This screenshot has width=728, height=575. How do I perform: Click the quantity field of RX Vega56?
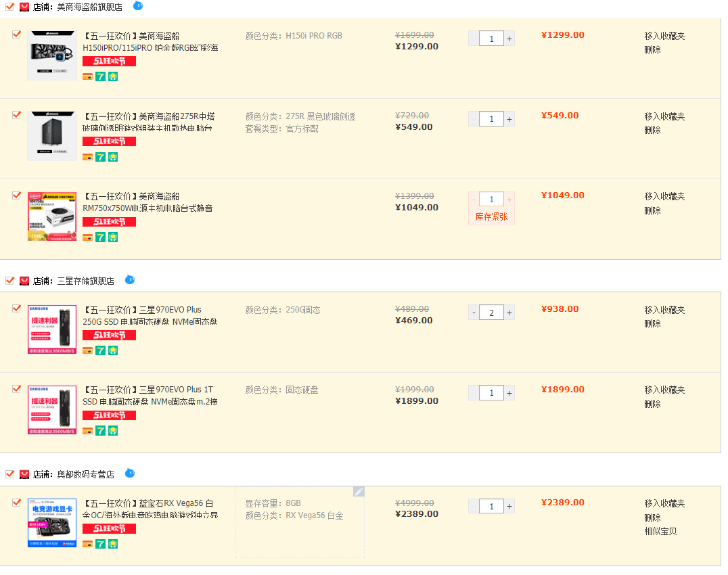491,506
